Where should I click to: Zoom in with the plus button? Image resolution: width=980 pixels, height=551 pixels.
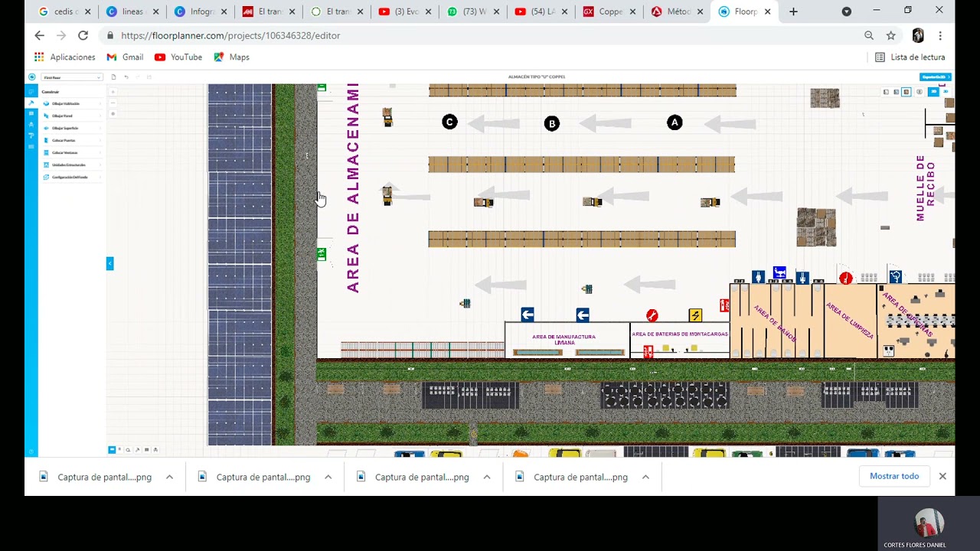[113, 92]
